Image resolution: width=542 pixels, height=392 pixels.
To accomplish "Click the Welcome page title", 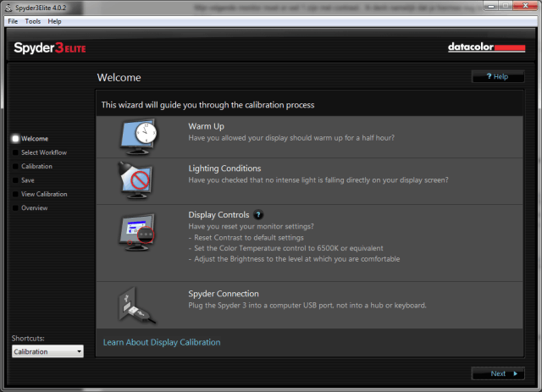I will coord(119,77).
